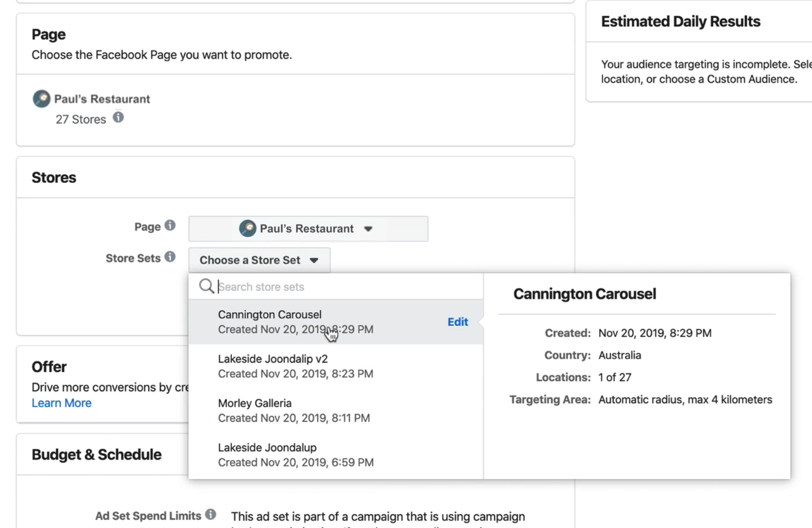Select the Cannington Carousel store set
Screen dimensions: 812x528
[335, 322]
